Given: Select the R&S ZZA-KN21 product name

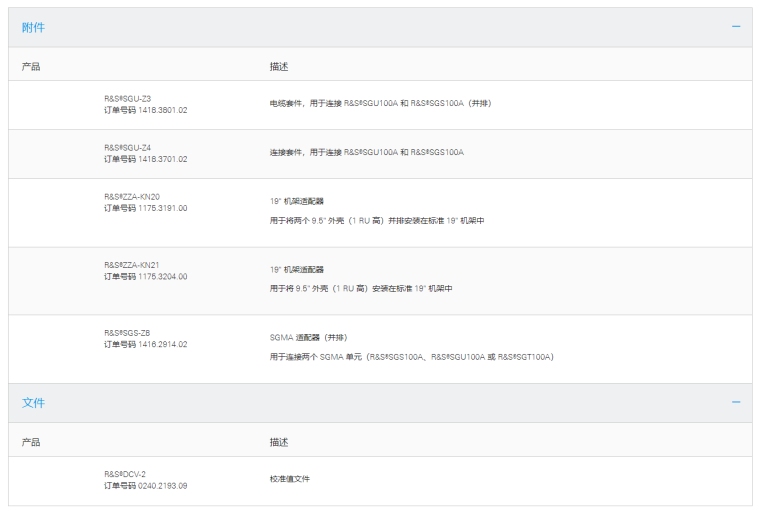Looking at the screenshot, I should pyautogui.click(x=132, y=265).
